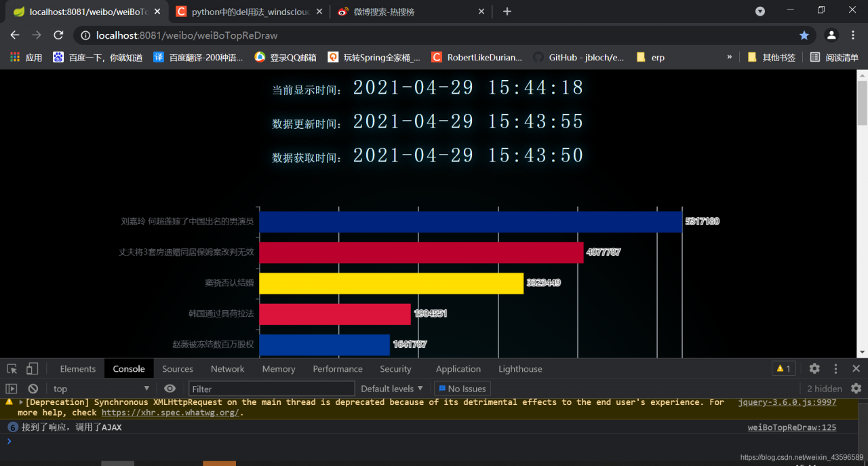Clear the console
Screen dimensions: 868x466
coord(33,389)
